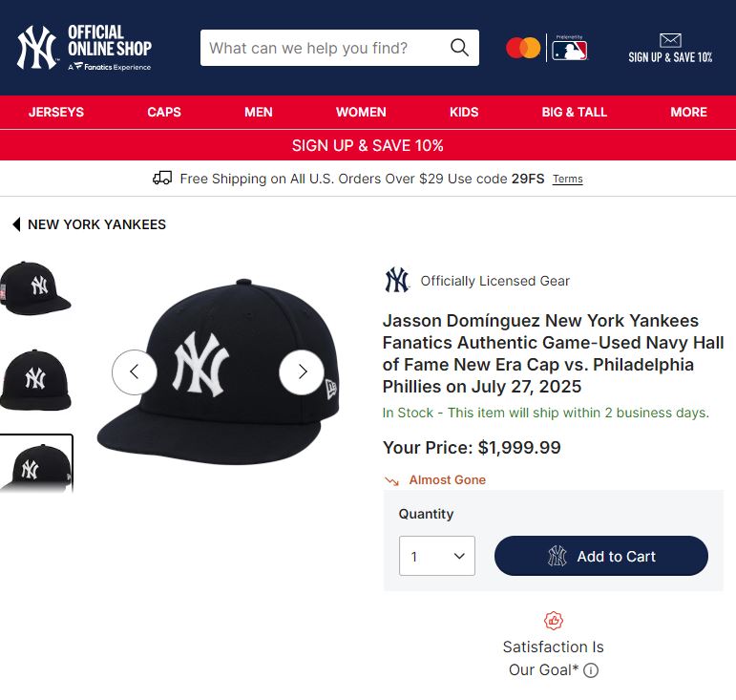Image resolution: width=736 pixels, height=700 pixels.
Task: Open the BIG & TALL menu
Action: tap(574, 112)
